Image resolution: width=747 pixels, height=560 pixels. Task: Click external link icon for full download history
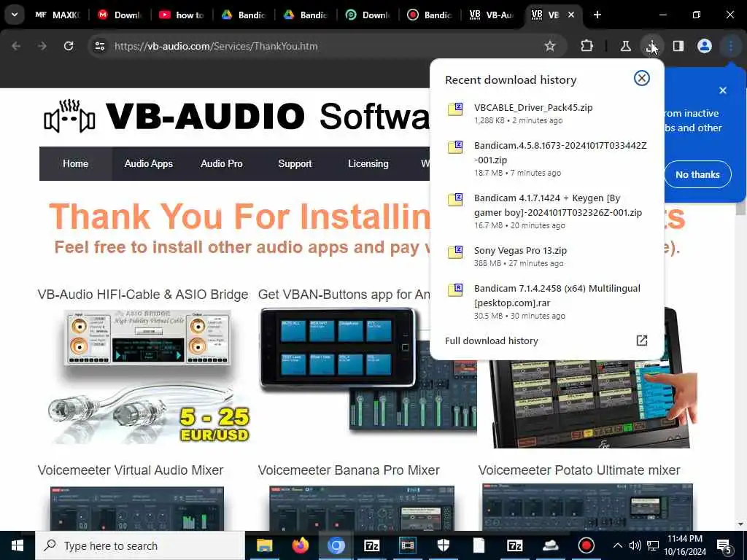tap(642, 341)
